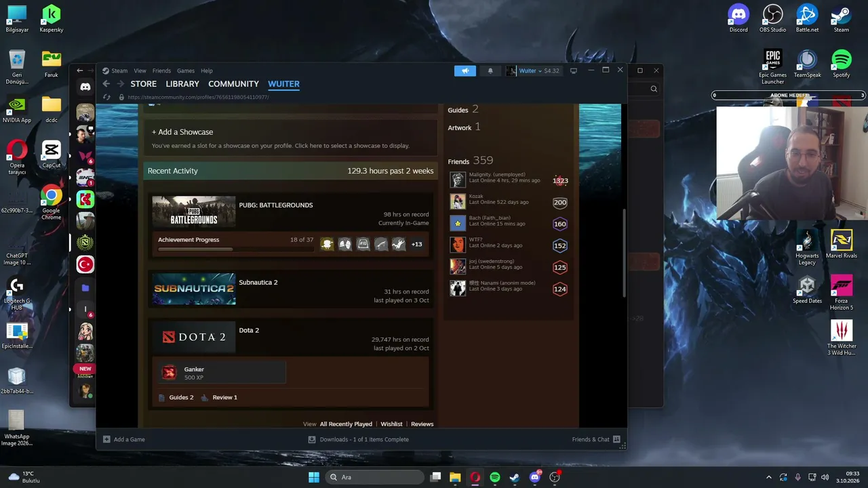Image resolution: width=868 pixels, height=488 pixels.
Task: Click Discord home icon in sidebar
Action: coord(85,87)
